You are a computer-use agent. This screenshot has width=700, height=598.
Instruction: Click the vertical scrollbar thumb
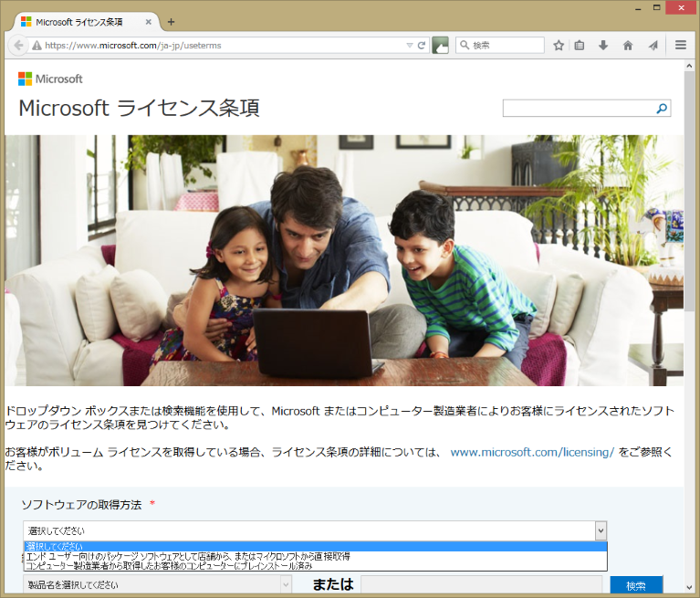tap(689, 192)
